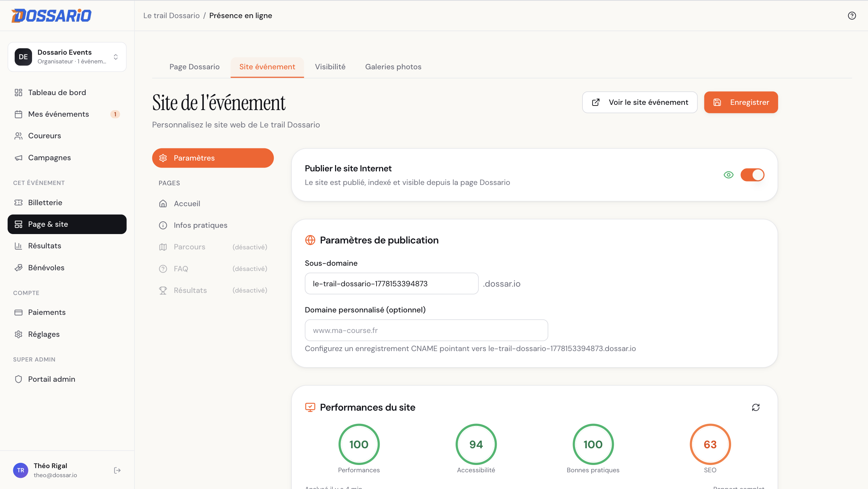Click the Accueil home icon
The image size is (868, 489).
pyautogui.click(x=163, y=204)
